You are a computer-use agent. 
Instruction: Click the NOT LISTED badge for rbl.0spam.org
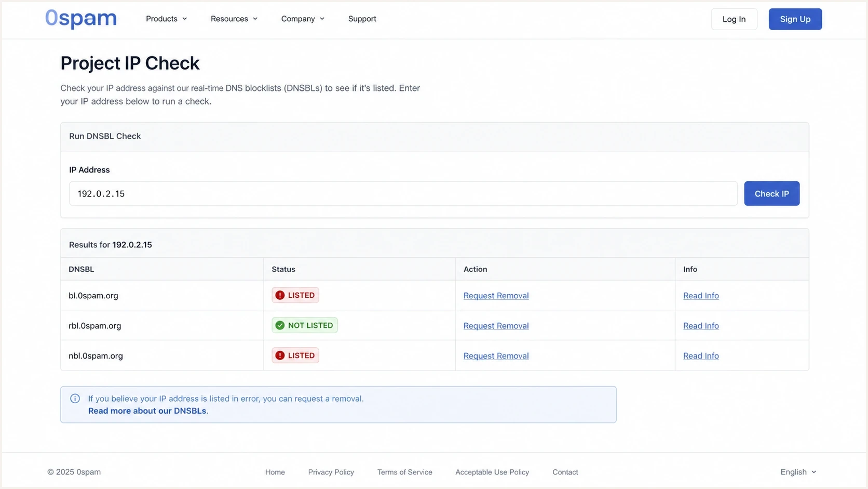pos(304,325)
